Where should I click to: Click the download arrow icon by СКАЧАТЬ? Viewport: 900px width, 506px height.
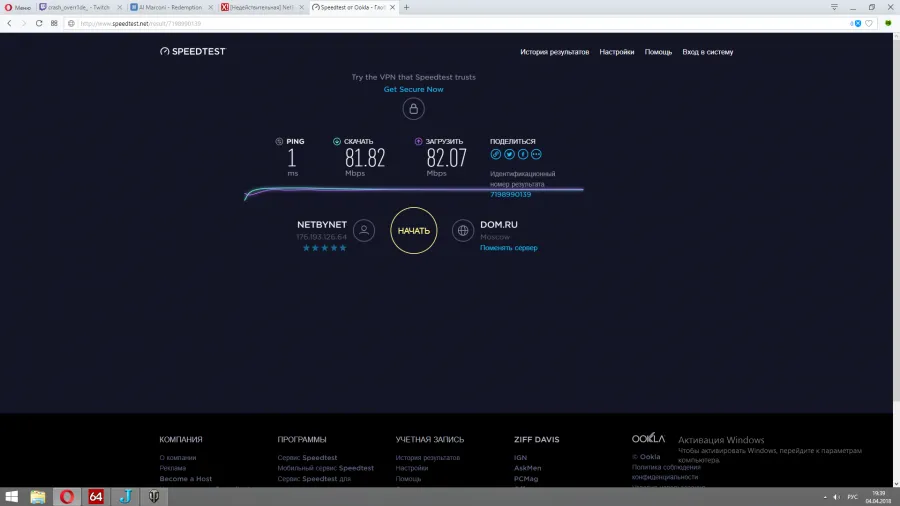pyautogui.click(x=337, y=141)
